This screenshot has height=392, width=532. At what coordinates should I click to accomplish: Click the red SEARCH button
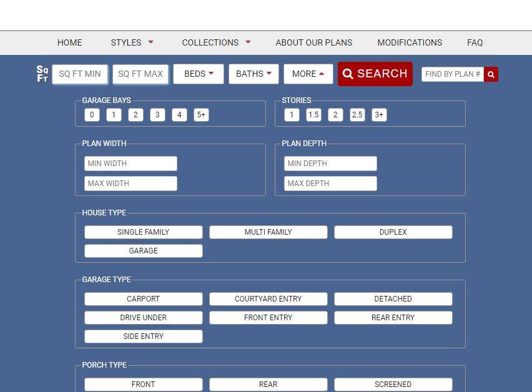375,74
